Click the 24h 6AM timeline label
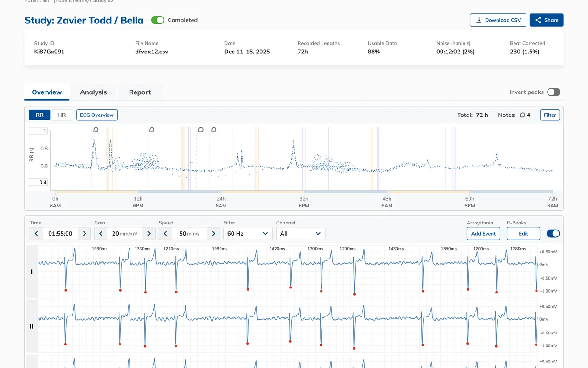 click(221, 202)
